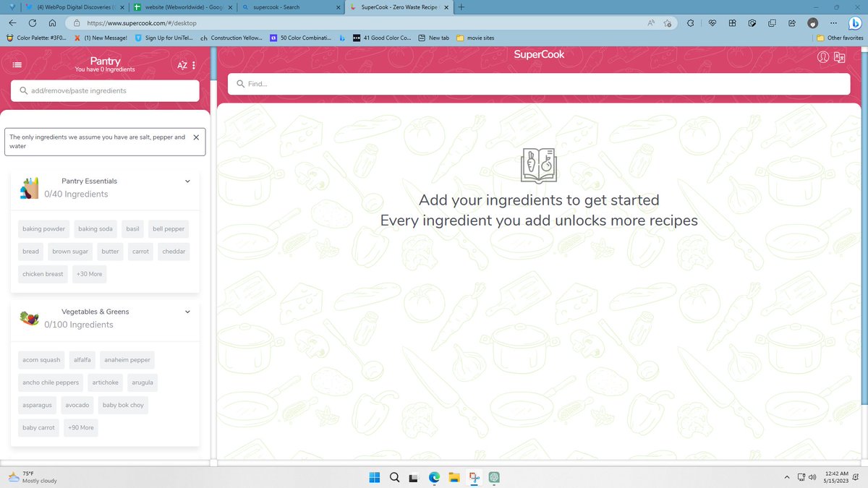Open taskbar Search magnifier
The width and height of the screenshot is (868, 488).
[x=395, y=477]
